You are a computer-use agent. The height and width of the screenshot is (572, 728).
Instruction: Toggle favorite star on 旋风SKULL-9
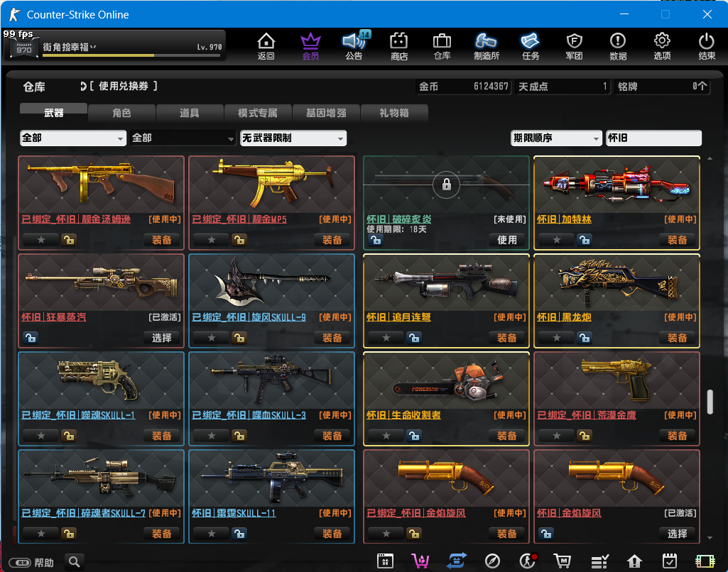tap(212, 338)
